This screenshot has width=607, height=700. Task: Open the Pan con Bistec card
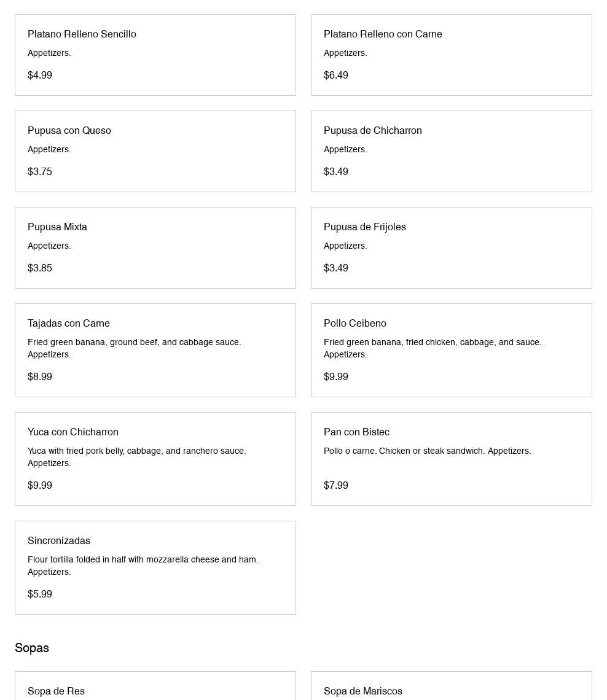[x=451, y=459]
